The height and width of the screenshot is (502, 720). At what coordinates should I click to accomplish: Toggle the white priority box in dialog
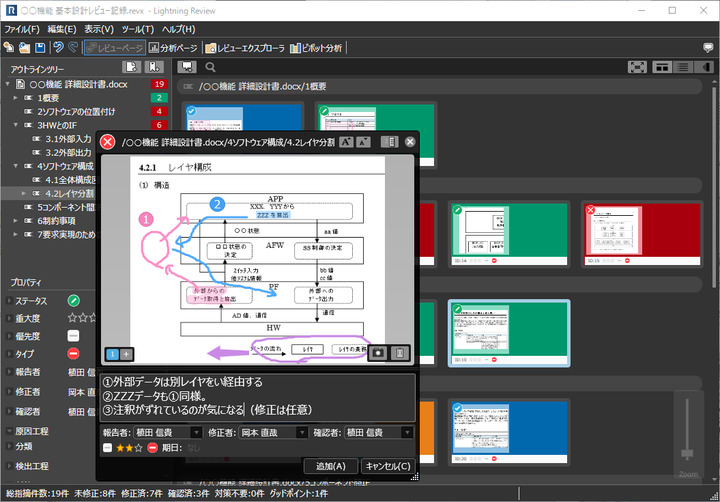tap(107, 448)
